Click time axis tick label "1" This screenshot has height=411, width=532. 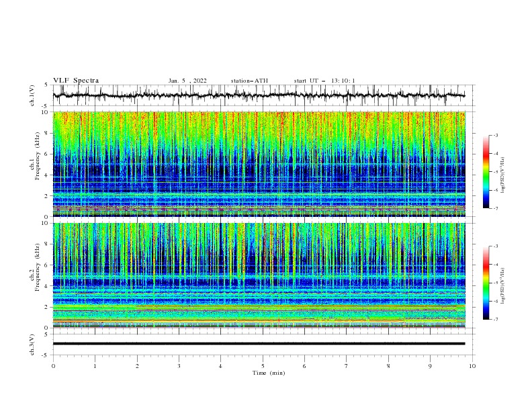(x=95, y=366)
